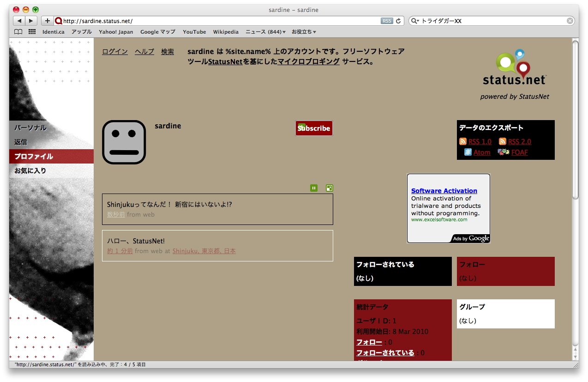Click the ヘルプ link
This screenshot has height=382, width=588.
click(144, 52)
